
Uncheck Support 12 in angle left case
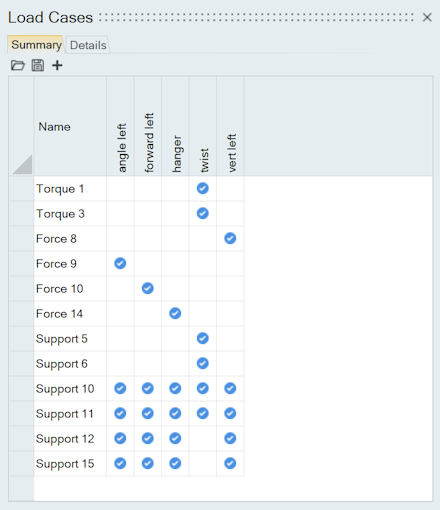click(120, 438)
